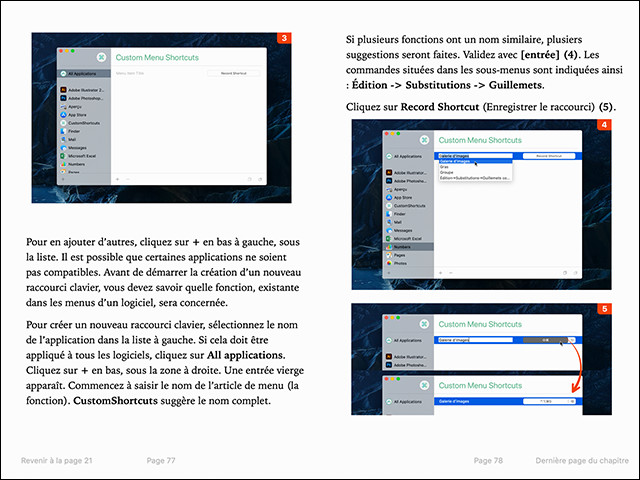
Task: Click the Record Shortcut button in figure 3
Action: [234, 73]
